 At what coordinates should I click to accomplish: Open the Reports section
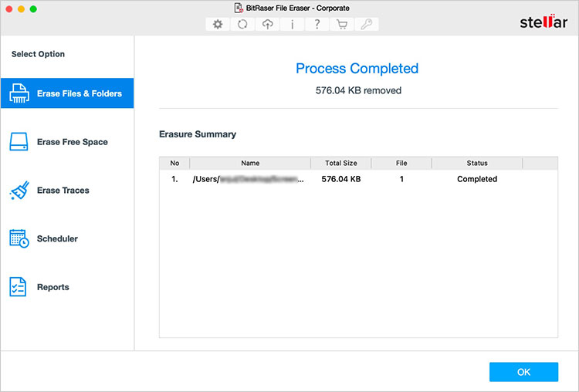(x=67, y=287)
